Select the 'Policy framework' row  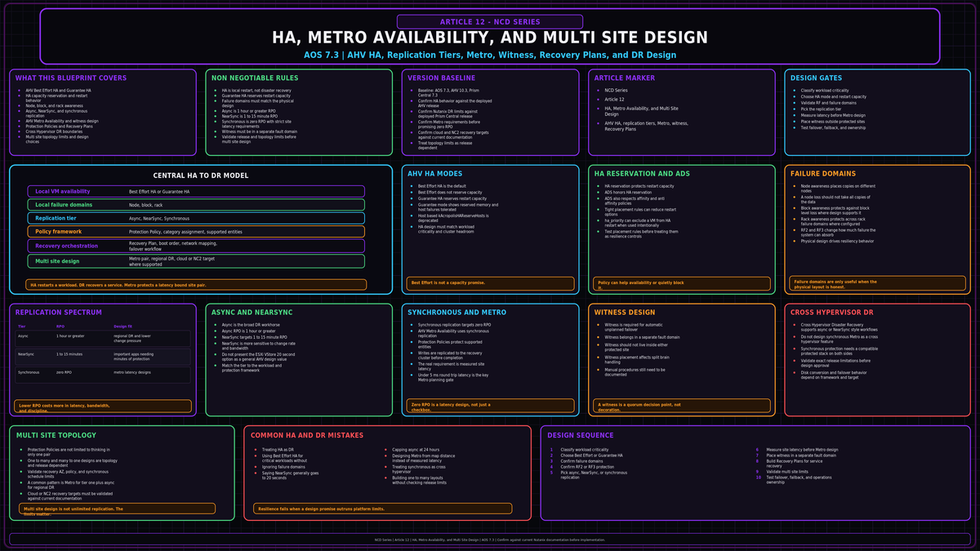click(196, 232)
